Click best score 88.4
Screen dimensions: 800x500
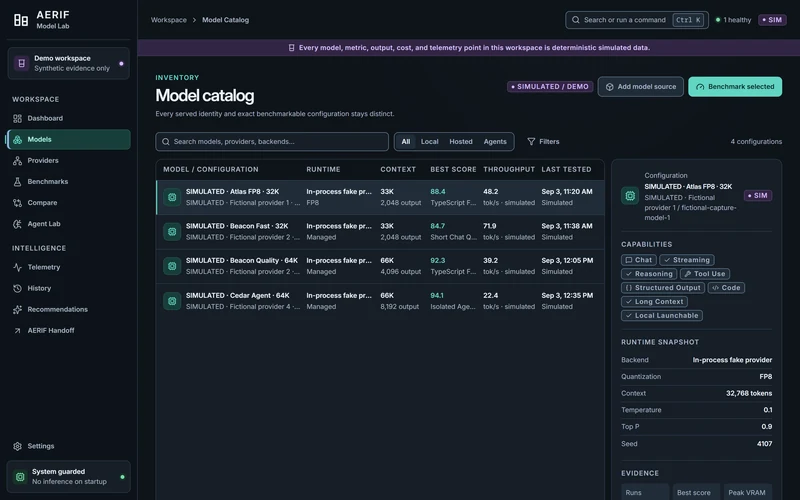tap(438, 192)
